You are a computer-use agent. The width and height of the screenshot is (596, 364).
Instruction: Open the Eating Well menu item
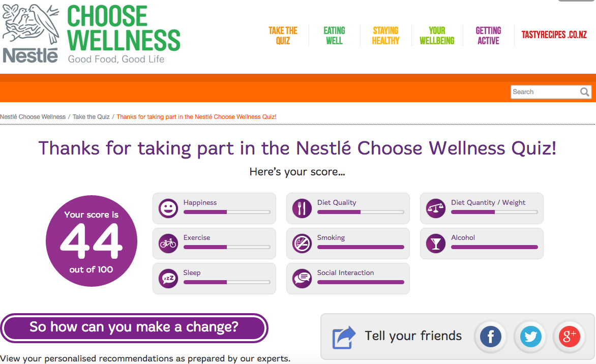coord(334,36)
